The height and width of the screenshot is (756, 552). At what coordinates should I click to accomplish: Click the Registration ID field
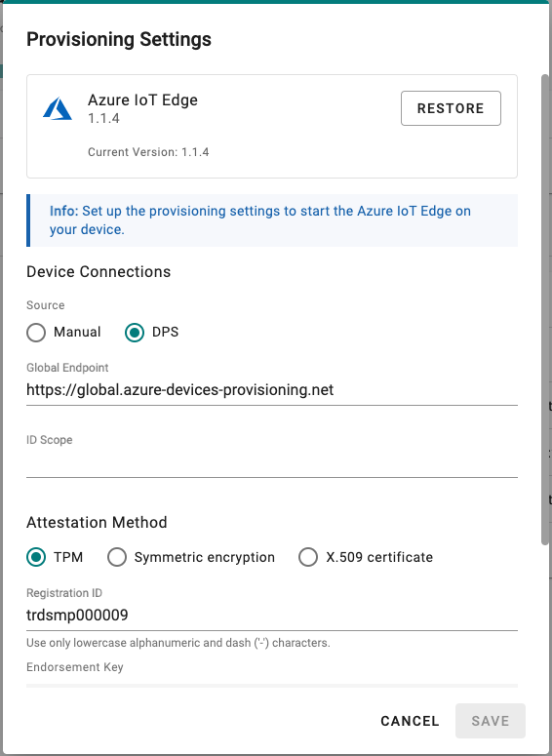272,616
